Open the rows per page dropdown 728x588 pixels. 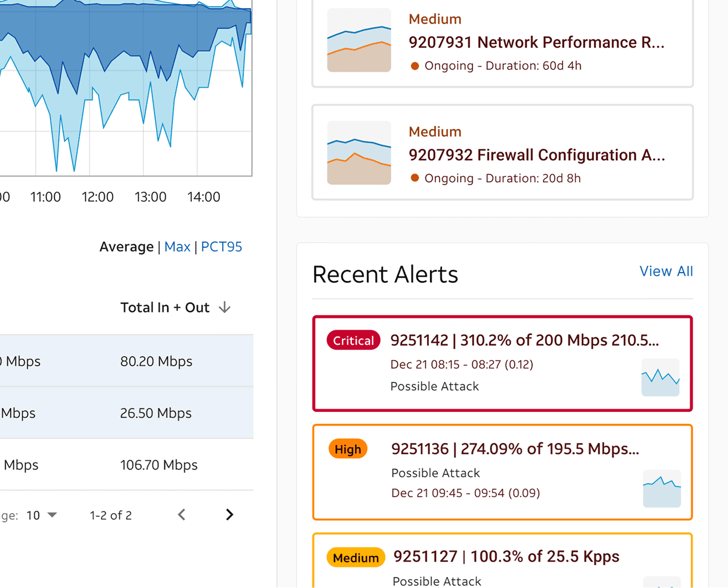(42, 515)
